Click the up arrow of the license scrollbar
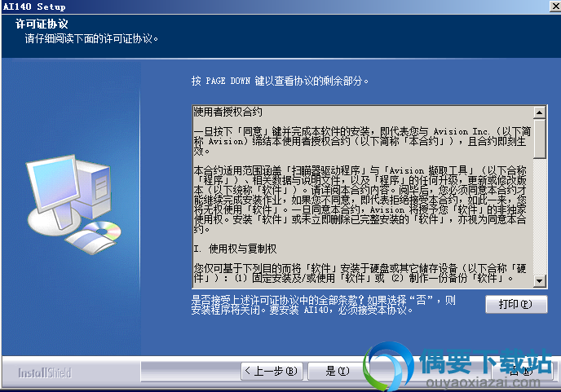Image resolution: width=561 pixels, height=392 pixels. point(539,112)
